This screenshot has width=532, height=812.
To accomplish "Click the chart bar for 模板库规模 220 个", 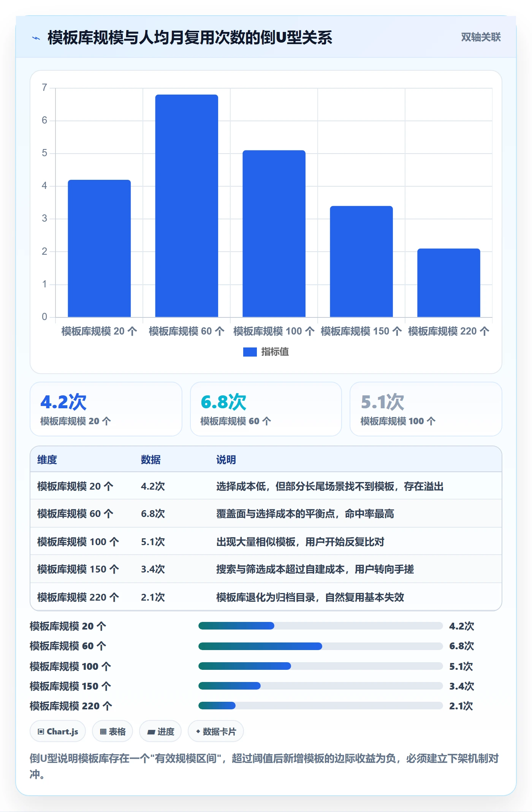I will pyautogui.click(x=449, y=282).
